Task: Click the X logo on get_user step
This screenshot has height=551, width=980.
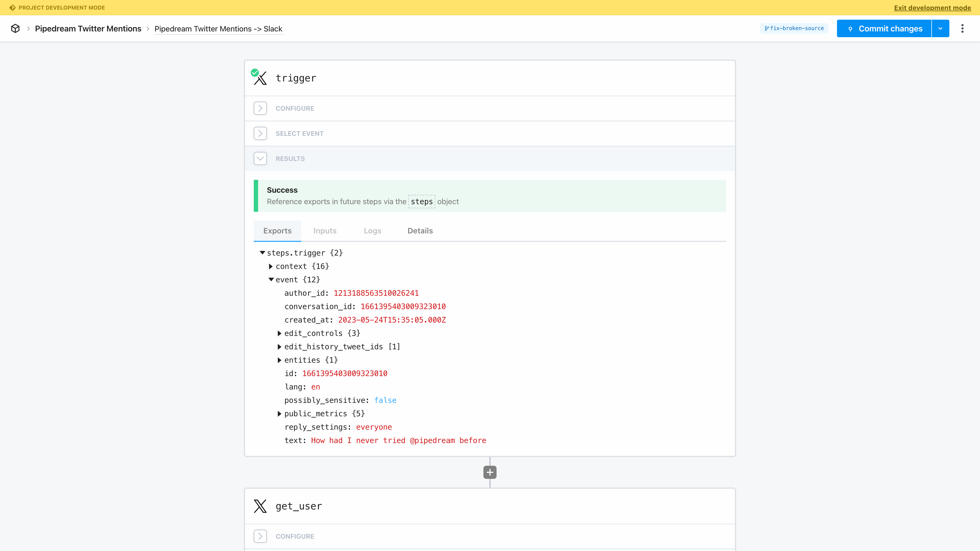Action: [x=260, y=506]
